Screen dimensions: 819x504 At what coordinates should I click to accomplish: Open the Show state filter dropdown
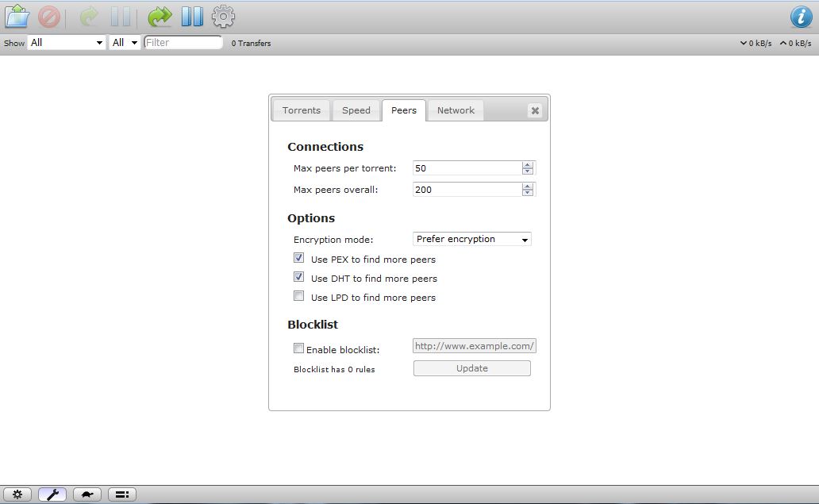click(x=67, y=43)
